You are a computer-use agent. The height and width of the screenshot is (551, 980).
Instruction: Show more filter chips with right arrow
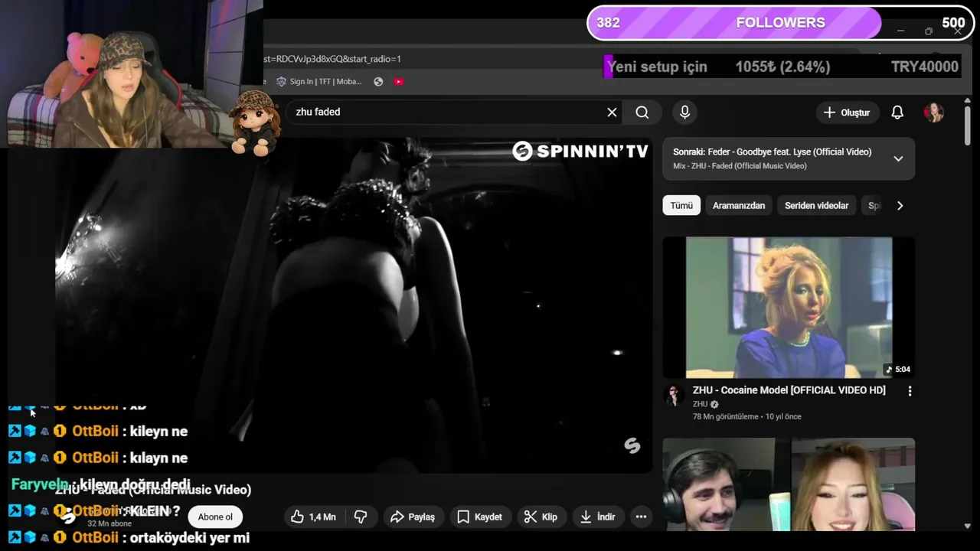(900, 206)
